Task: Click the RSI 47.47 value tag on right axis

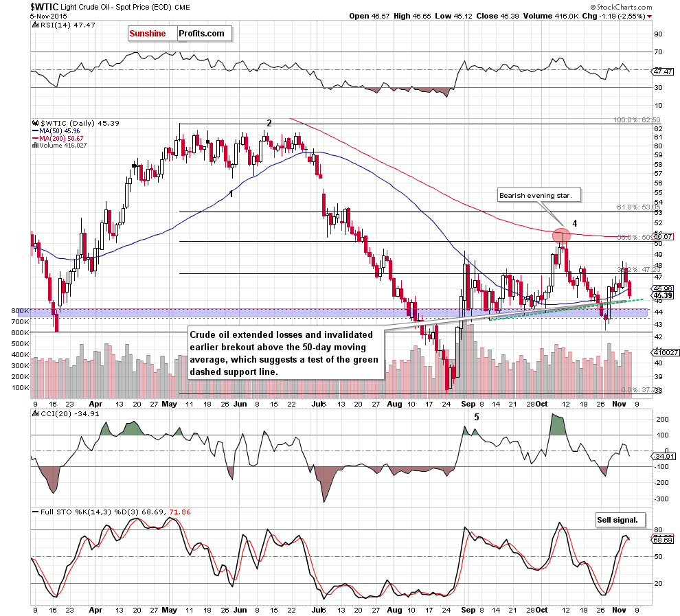Action: [663, 71]
